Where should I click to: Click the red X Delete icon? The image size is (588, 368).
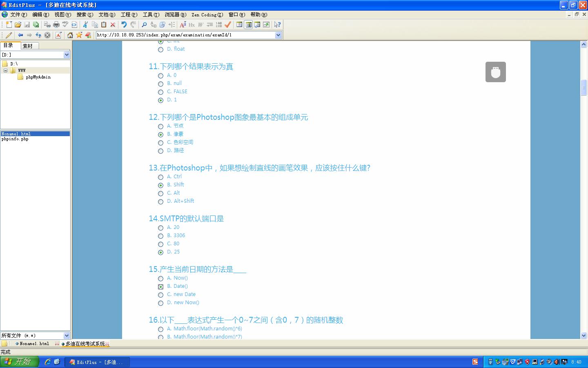[x=113, y=25]
